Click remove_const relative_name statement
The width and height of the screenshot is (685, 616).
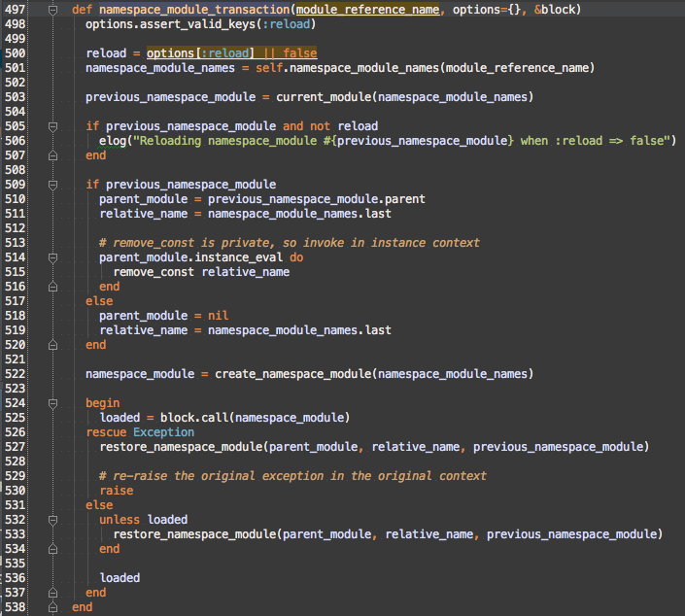[x=201, y=272]
